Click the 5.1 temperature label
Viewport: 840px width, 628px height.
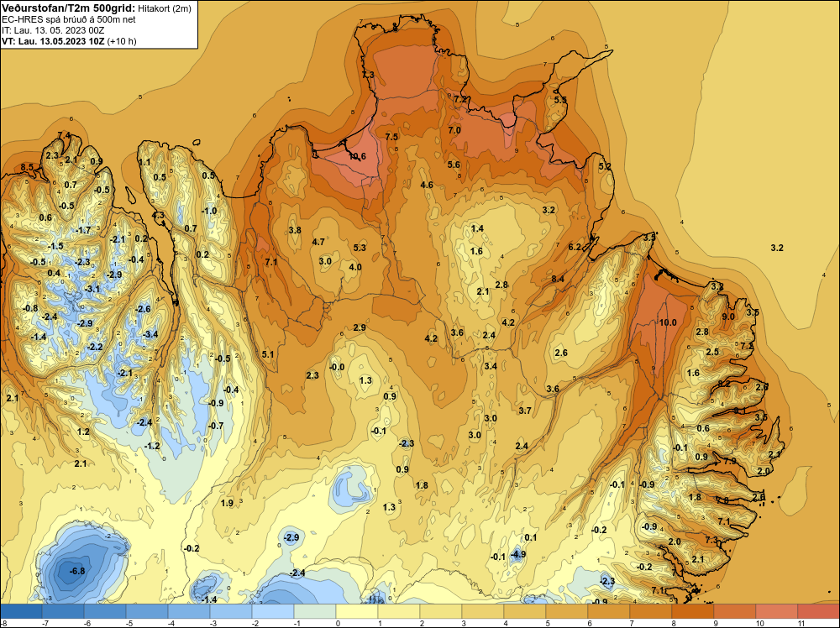(x=268, y=354)
